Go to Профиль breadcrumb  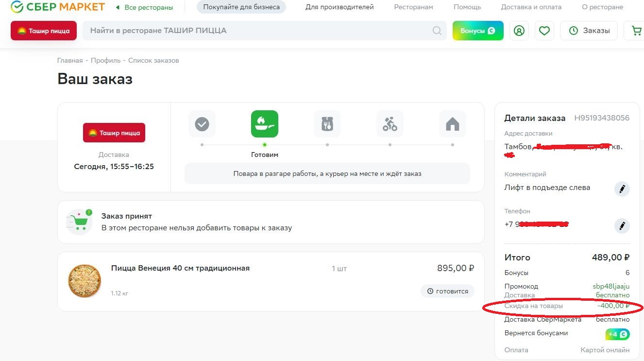[x=105, y=61]
